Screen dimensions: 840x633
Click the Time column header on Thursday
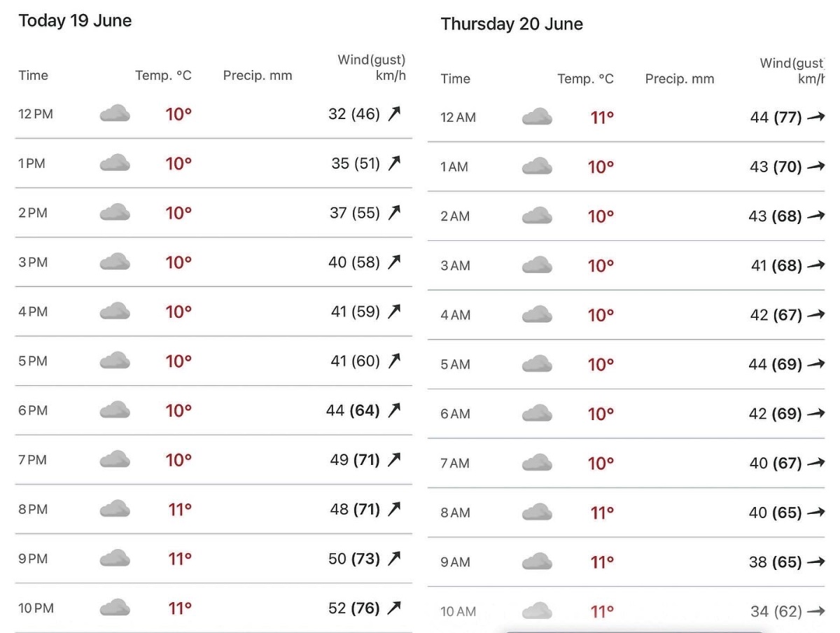click(x=455, y=79)
